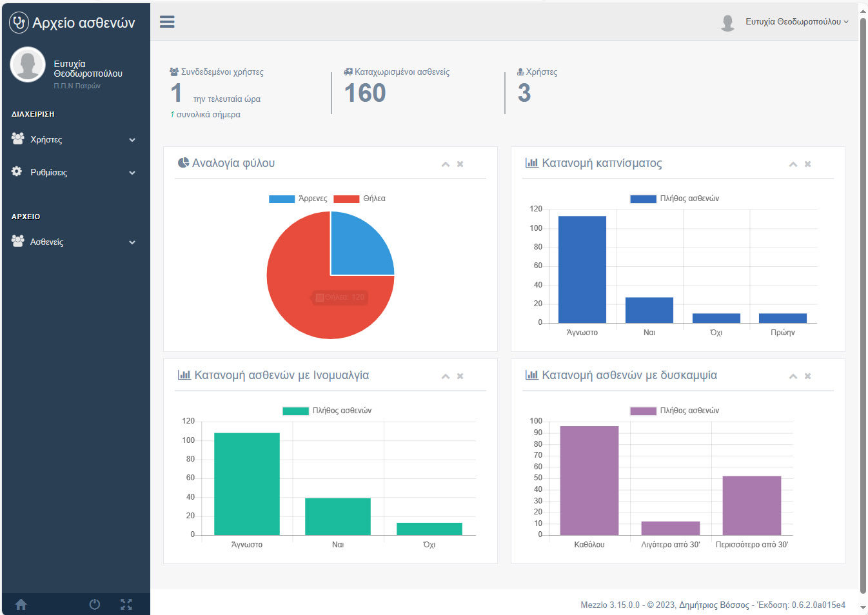The height and width of the screenshot is (615, 868).
Task: Open user dropdown Ευτυχία Θεοδωροπούλου in header
Action: click(x=796, y=22)
